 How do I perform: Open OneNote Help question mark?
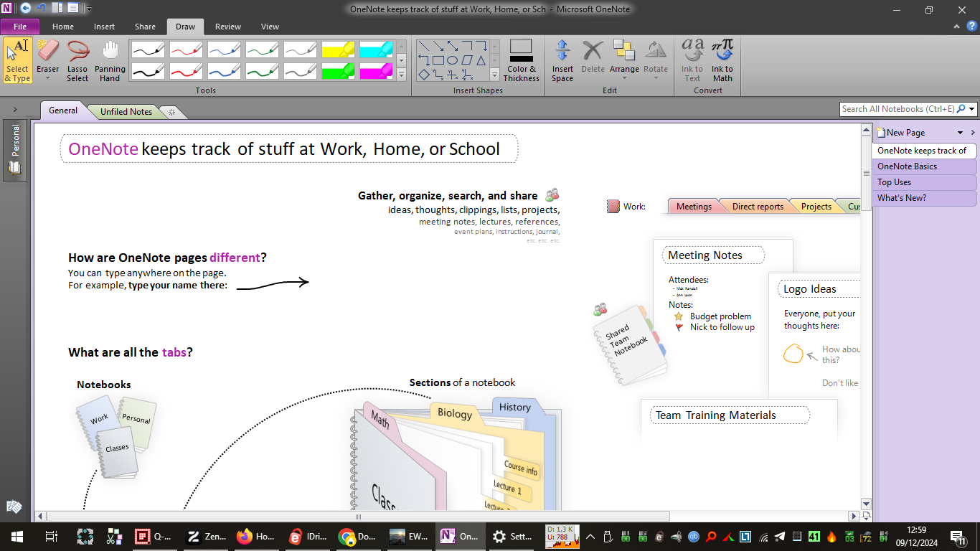pos(972,27)
